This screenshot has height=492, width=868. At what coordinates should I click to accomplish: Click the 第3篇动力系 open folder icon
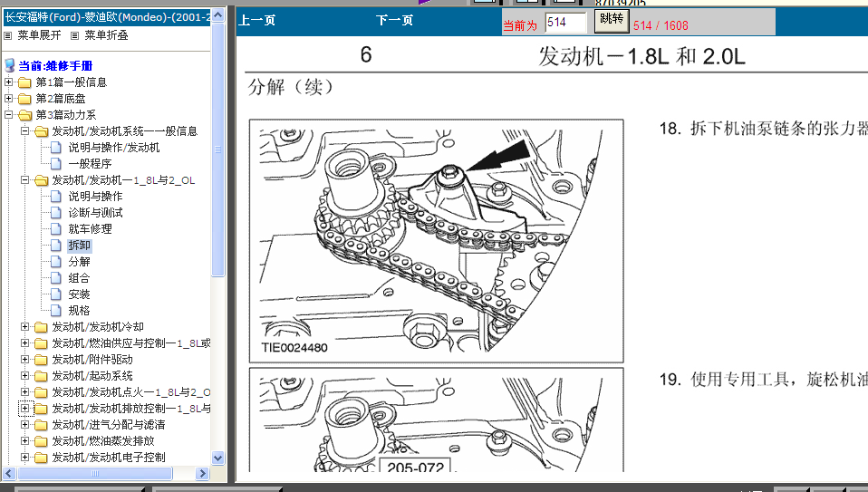click(x=24, y=115)
